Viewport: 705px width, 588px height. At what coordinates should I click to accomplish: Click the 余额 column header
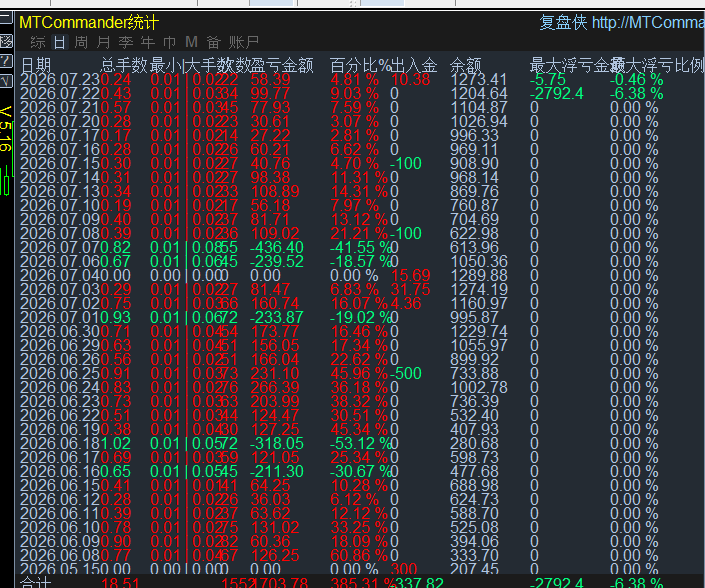465,66
